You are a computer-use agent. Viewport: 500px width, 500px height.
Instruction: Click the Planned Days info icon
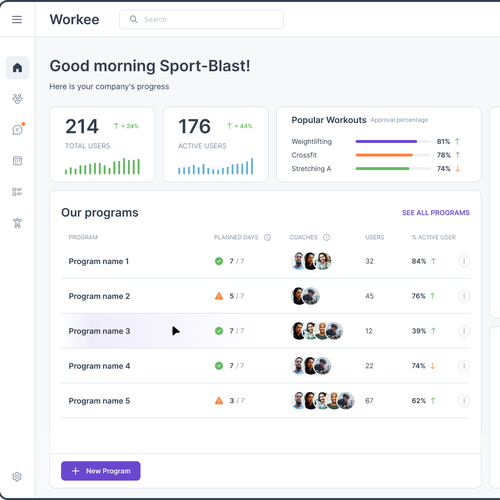(x=267, y=237)
